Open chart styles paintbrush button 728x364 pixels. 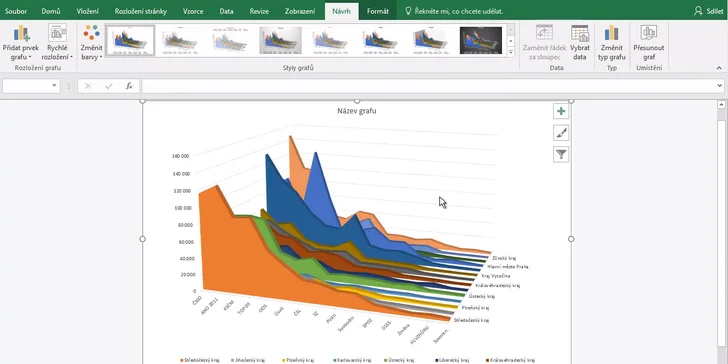[x=561, y=133]
